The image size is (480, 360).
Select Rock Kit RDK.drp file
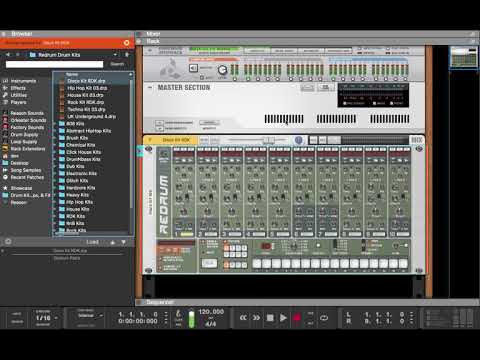(x=86, y=102)
